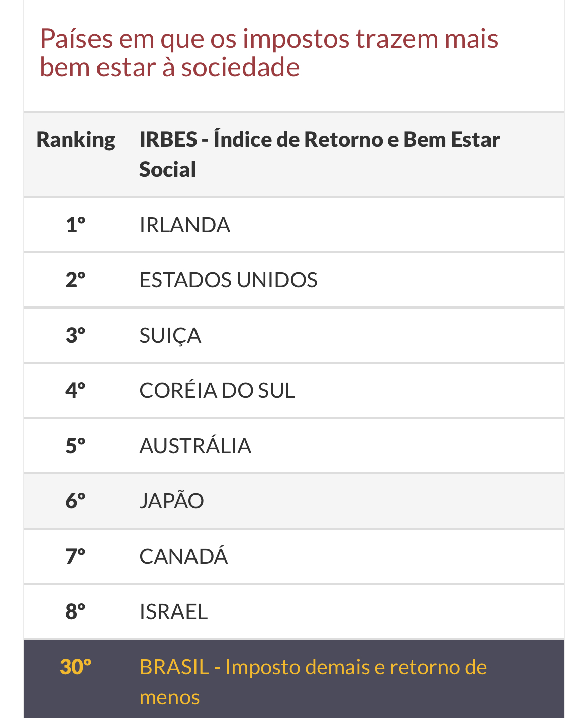Image resolution: width=588 pixels, height=718 pixels.
Task: Select the AUSTRÁLIA row
Action: tap(294, 446)
